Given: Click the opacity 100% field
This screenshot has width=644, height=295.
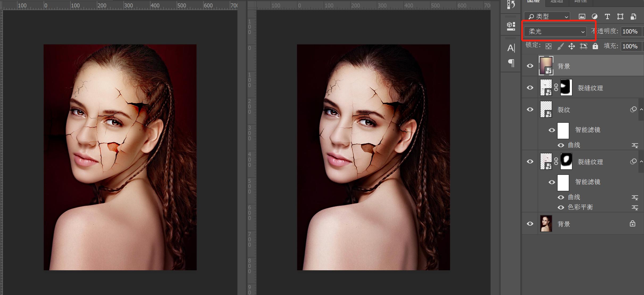Looking at the screenshot, I should tap(630, 32).
